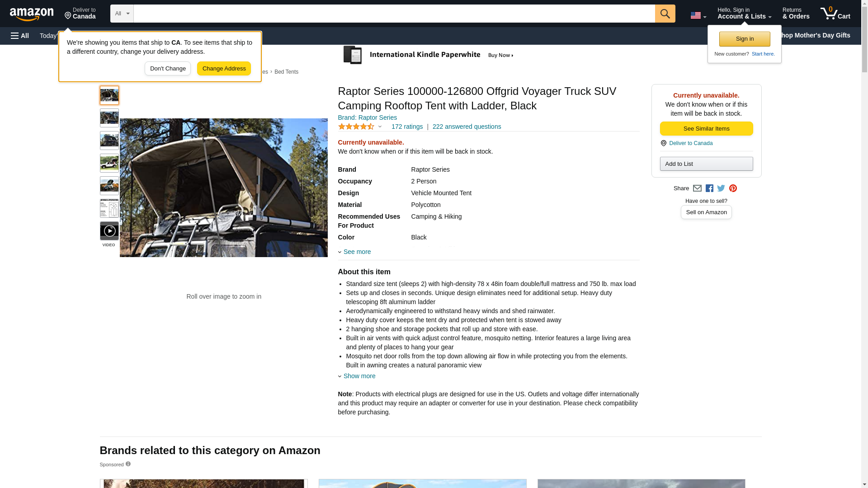The width and height of the screenshot is (868, 488).
Task: Expand the star ratings popover arrow
Action: click(x=380, y=127)
